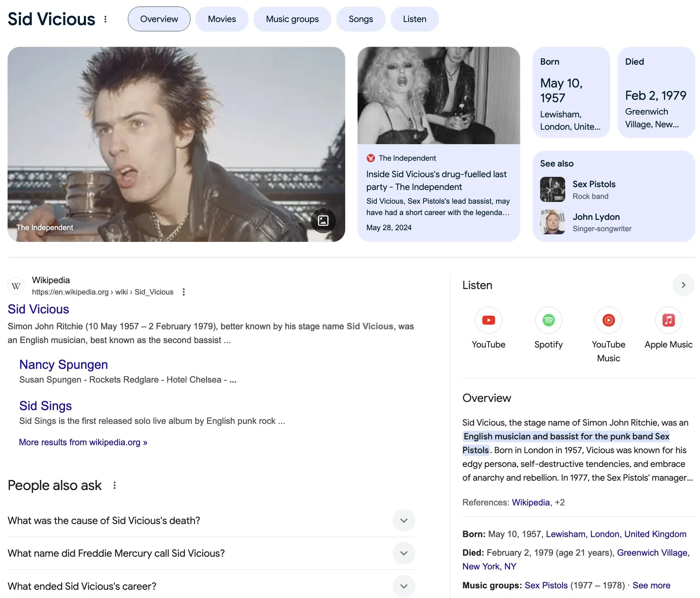
Task: Open the Independent article about the last party
Action: coord(436,180)
